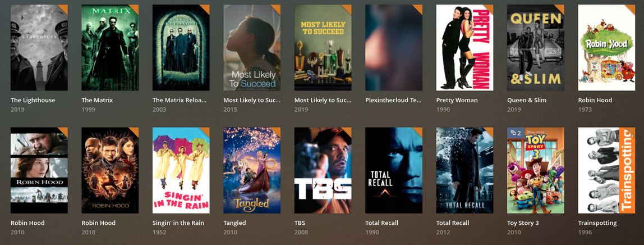Image resolution: width=644 pixels, height=245 pixels.
Task: Open the Trainspotting poster thumbnail
Action: 606,170
